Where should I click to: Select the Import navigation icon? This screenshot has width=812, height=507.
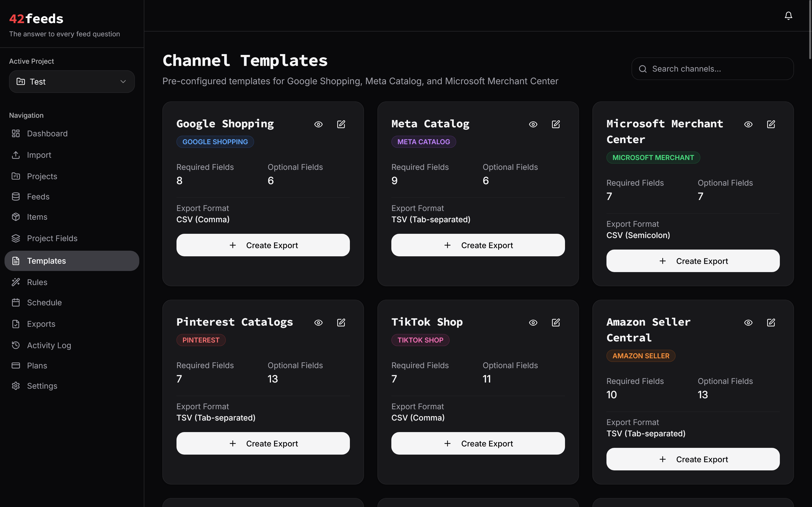pyautogui.click(x=16, y=155)
